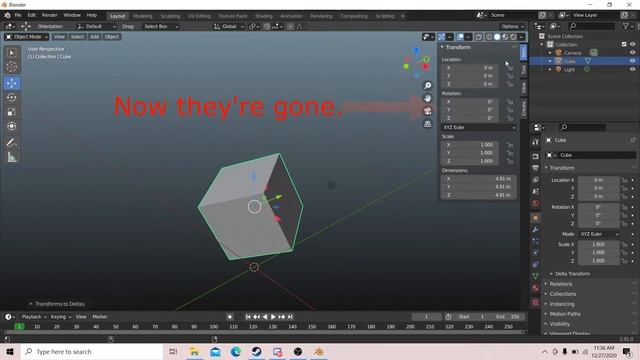Select the Rotate tool
Screen dimensions: 640x360
[11, 97]
